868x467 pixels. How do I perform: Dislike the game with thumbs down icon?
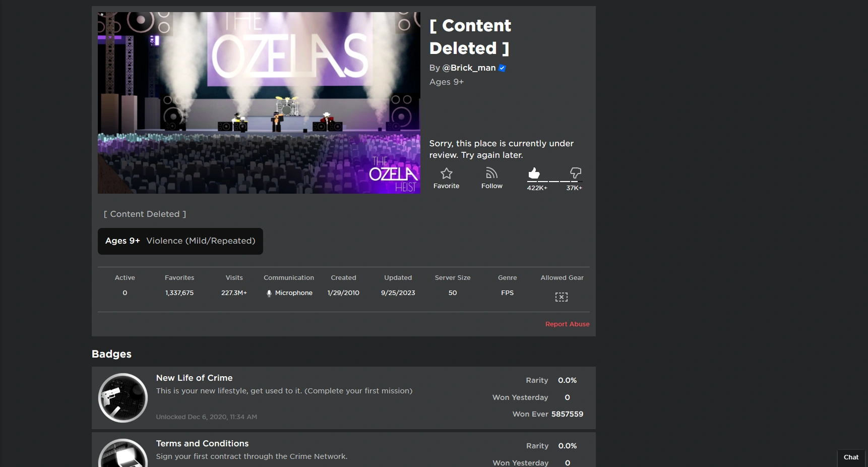(575, 173)
